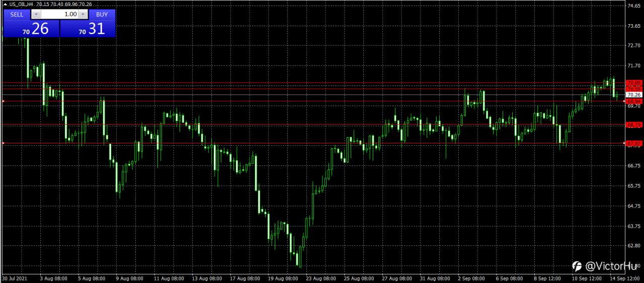644x283 pixels.
Task: Click the 64.75 price axis value
Action: pos(633,206)
